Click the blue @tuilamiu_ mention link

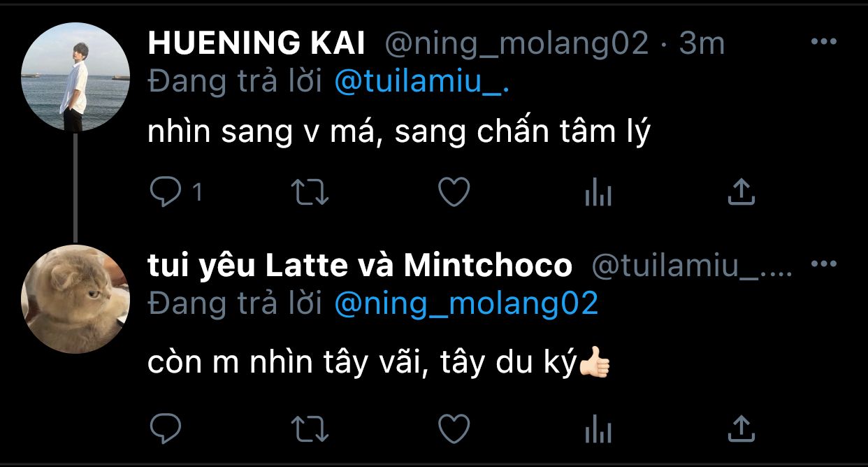(421, 82)
